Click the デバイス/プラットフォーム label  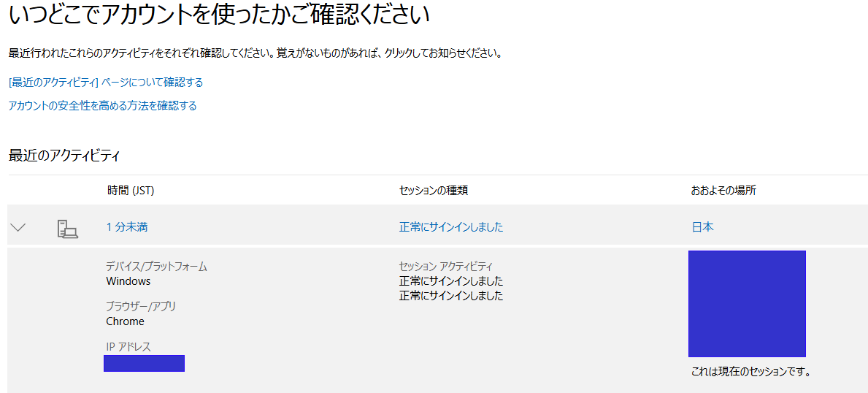(x=156, y=267)
